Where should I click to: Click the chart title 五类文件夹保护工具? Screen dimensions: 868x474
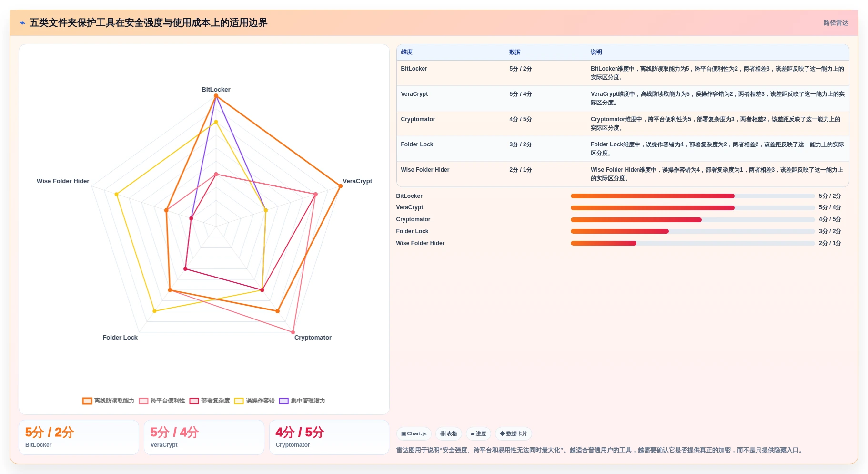coord(148,23)
